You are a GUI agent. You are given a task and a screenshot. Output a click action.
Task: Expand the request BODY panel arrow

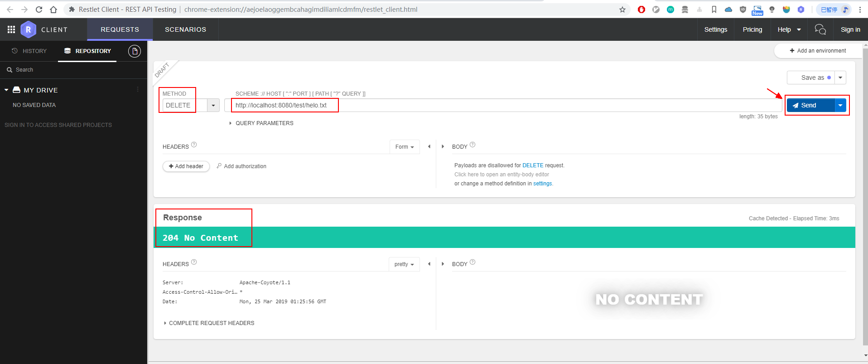pyautogui.click(x=443, y=146)
